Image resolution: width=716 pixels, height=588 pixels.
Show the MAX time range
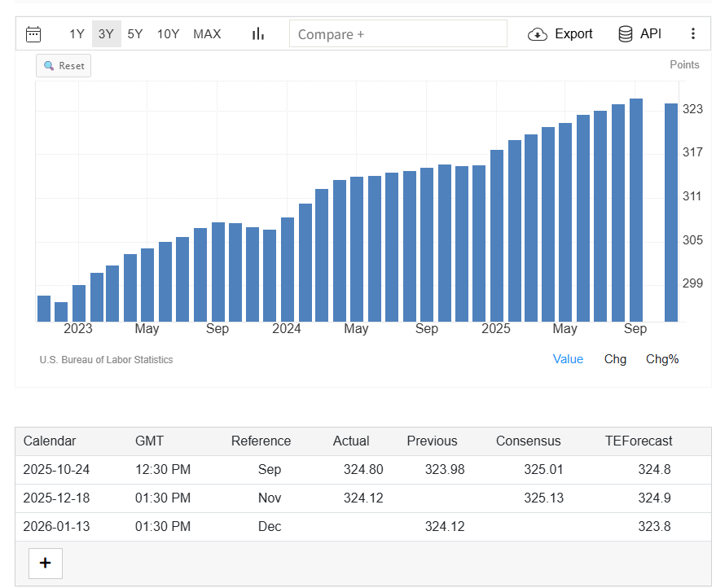(x=207, y=33)
